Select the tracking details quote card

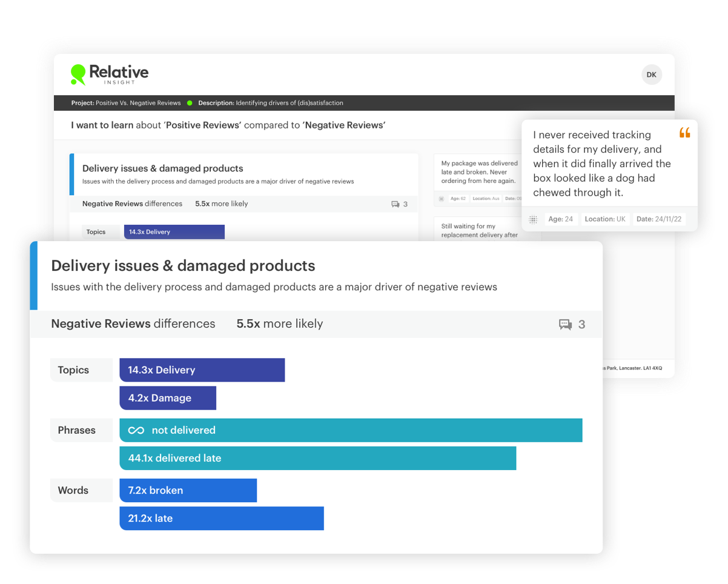[601, 164]
